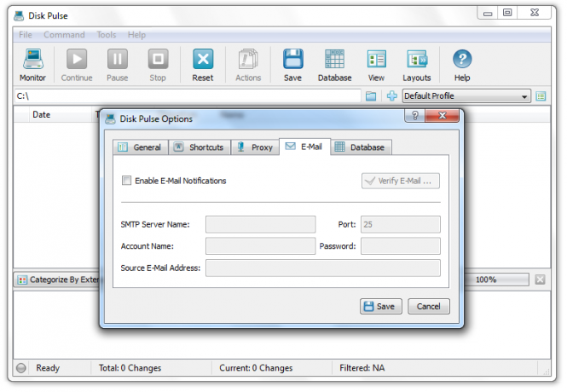Close the categorize panel using X icon

(540, 280)
